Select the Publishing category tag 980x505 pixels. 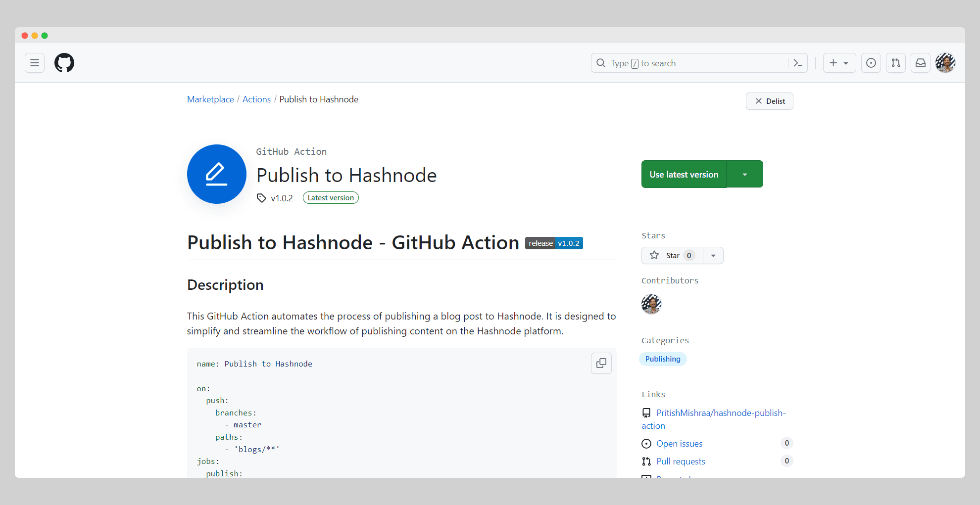point(662,359)
